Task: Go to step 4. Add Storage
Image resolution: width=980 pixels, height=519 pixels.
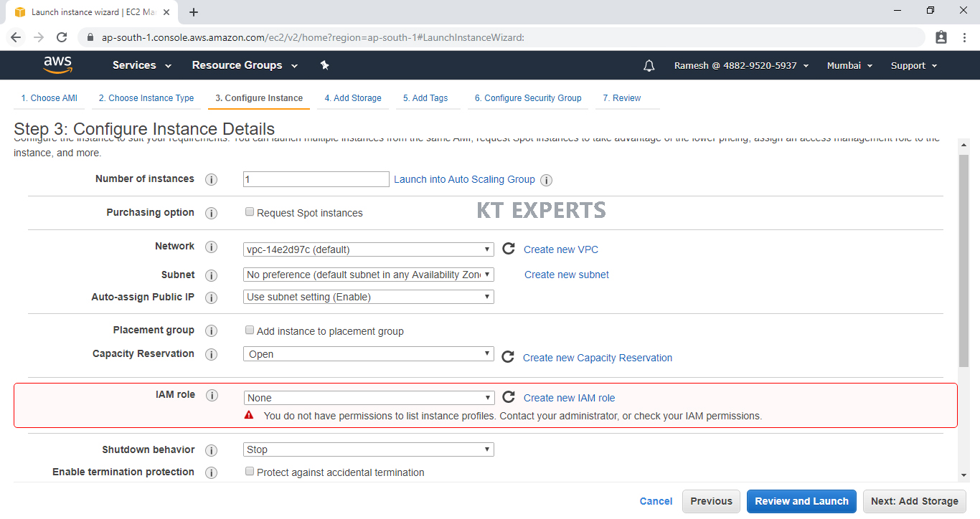Action: [x=353, y=98]
